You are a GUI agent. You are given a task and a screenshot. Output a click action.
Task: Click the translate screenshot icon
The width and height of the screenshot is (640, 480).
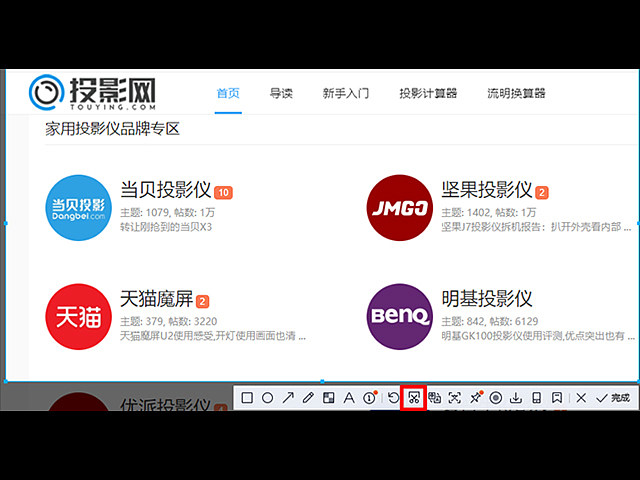tap(434, 398)
